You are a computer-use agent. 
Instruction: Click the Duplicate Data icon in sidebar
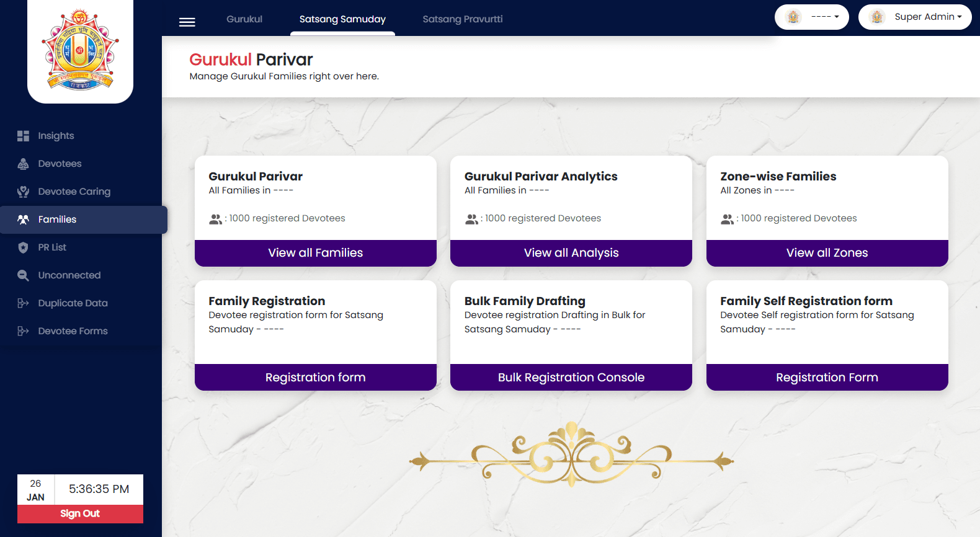23,303
